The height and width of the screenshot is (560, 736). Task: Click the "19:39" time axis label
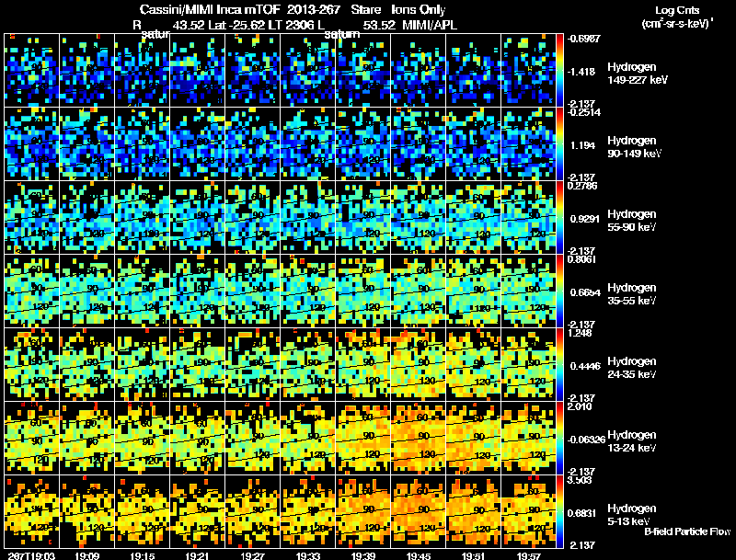pyautogui.click(x=362, y=555)
